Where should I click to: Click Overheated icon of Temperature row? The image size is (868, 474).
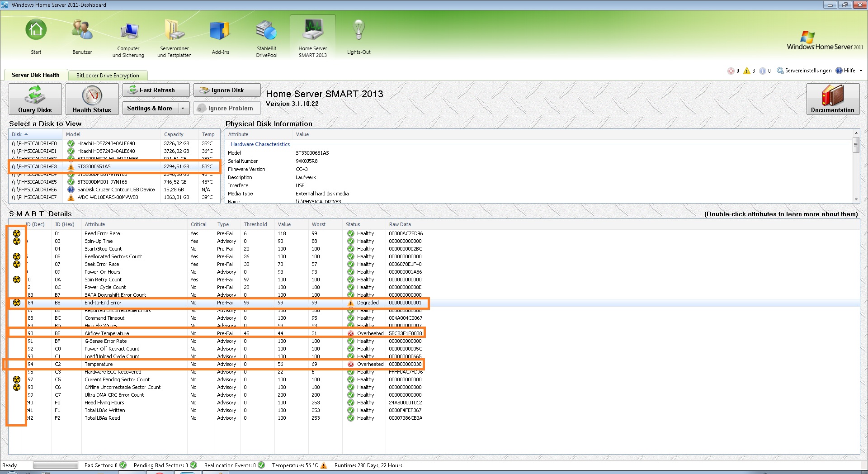click(351, 364)
